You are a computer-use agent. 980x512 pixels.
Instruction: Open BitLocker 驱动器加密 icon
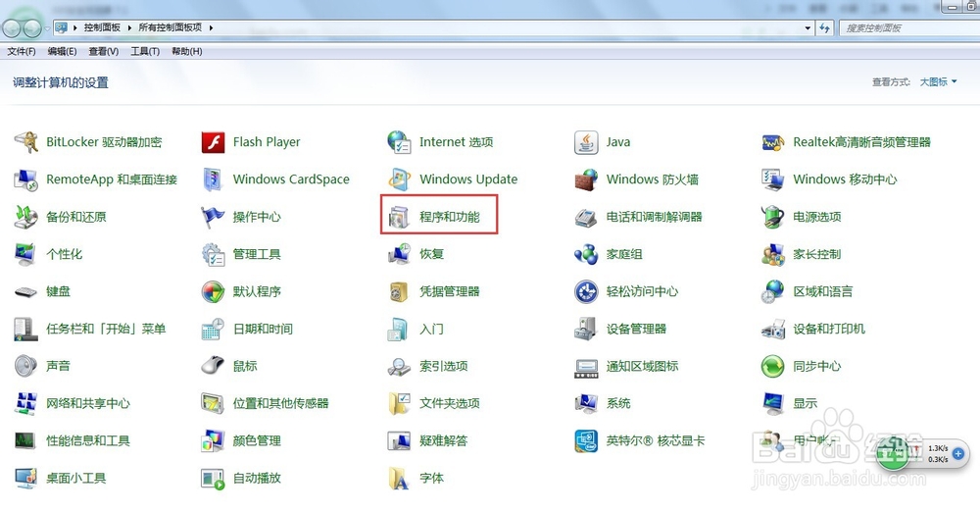coord(26,142)
